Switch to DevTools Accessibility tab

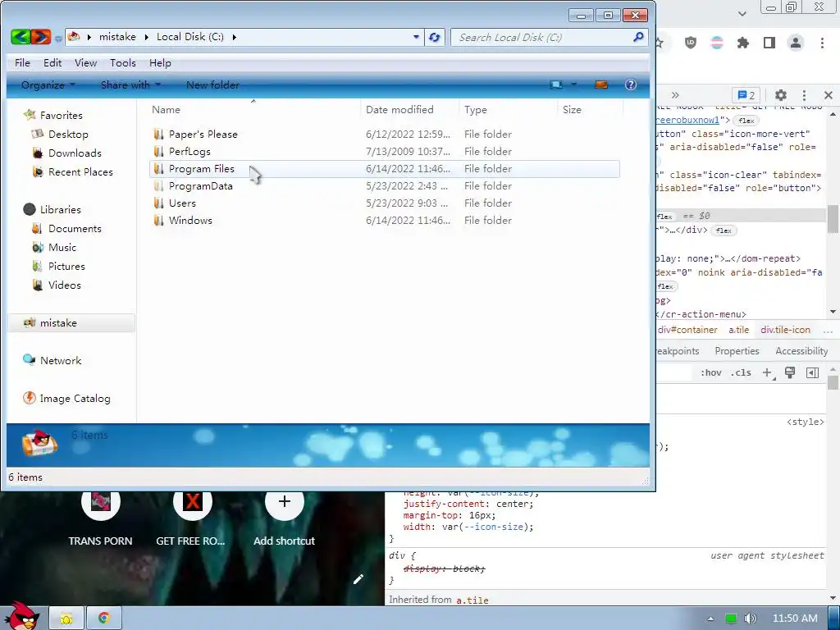tap(801, 351)
